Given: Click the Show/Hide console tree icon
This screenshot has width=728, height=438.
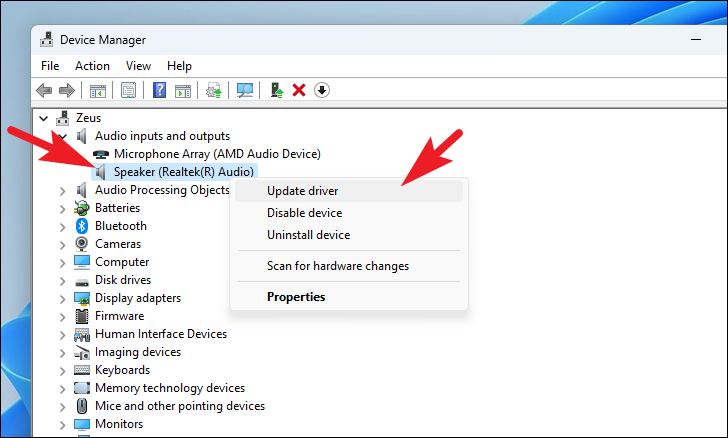Looking at the screenshot, I should pyautogui.click(x=98, y=90).
